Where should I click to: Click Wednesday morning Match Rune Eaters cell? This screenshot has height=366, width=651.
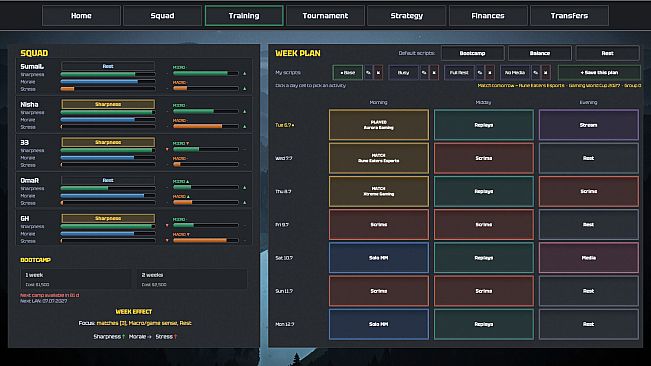[379, 158]
